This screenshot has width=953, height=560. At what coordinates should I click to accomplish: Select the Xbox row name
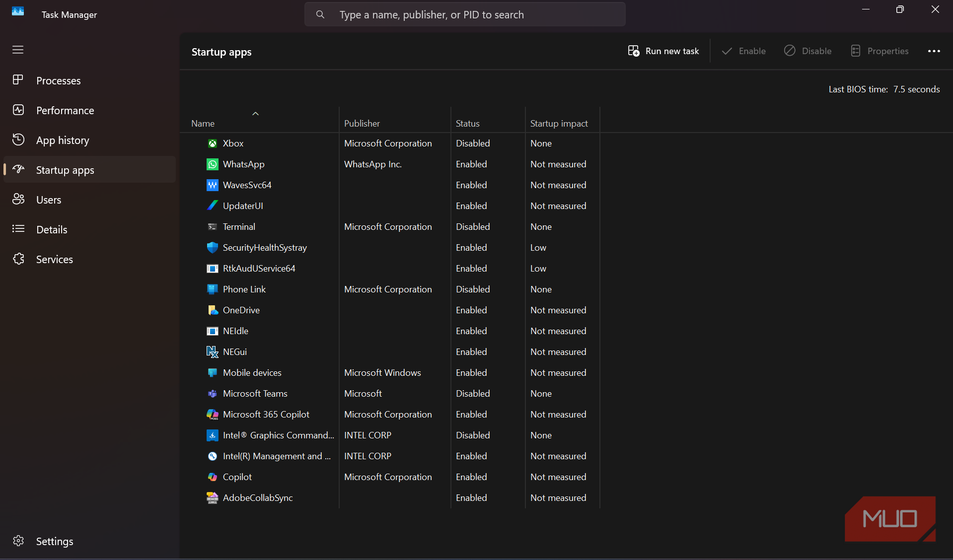(233, 143)
